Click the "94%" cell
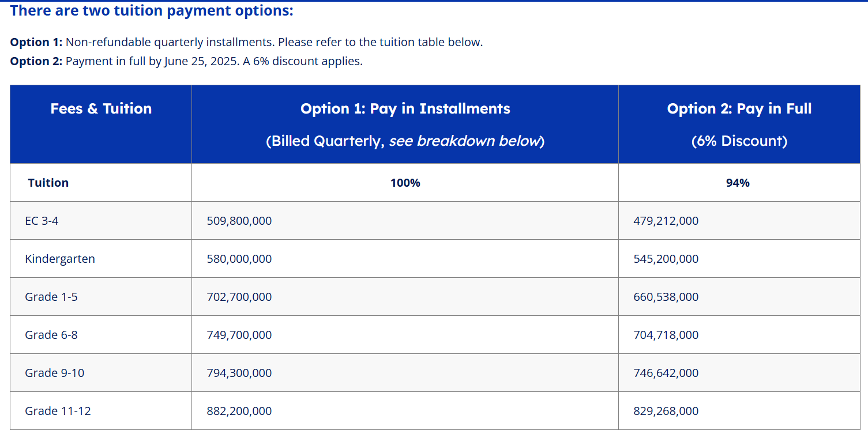 738,183
